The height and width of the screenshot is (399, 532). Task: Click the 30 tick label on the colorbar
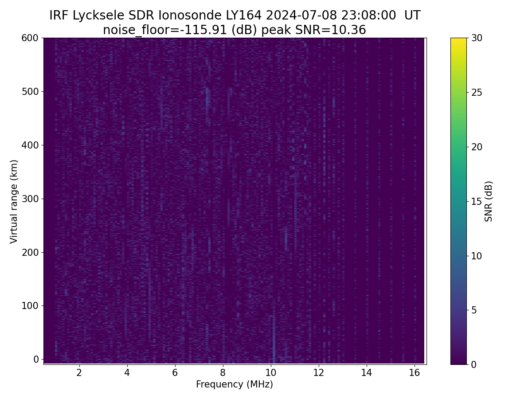pyautogui.click(x=476, y=38)
